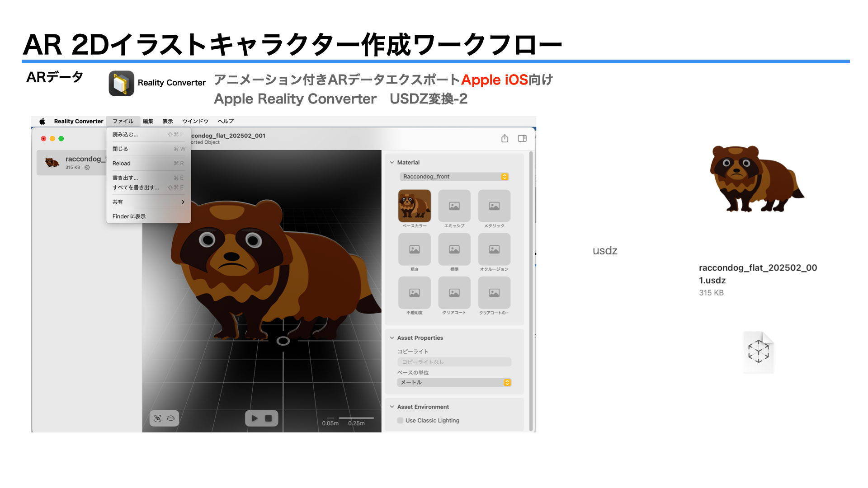The image size is (868, 488).
Task: Click the 粗さ texture slot
Action: 414,249
